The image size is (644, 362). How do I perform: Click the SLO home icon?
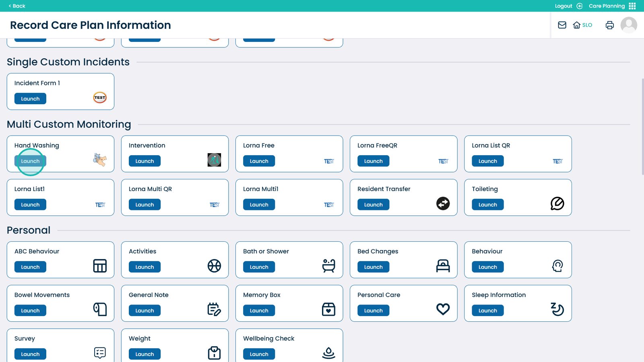pyautogui.click(x=582, y=25)
